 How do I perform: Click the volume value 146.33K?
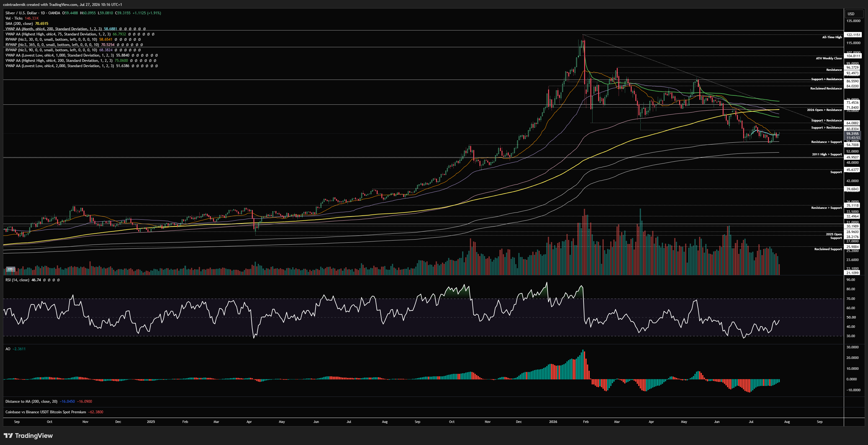[x=32, y=18]
